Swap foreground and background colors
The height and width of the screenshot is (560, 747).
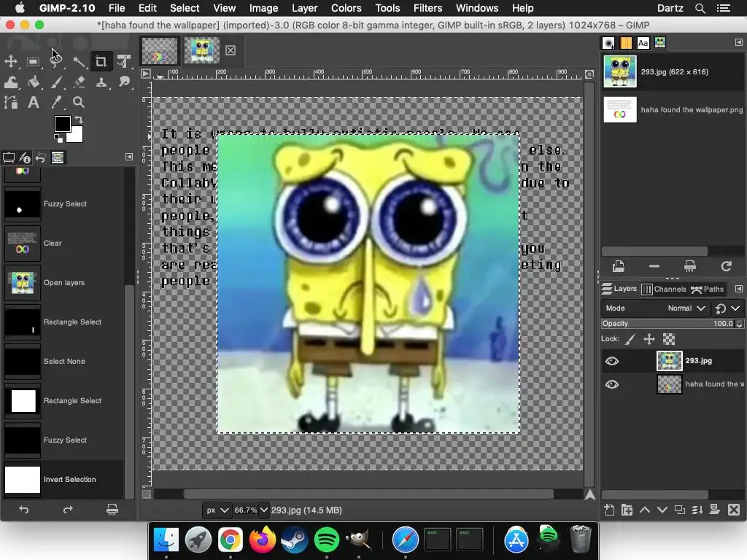(79, 120)
